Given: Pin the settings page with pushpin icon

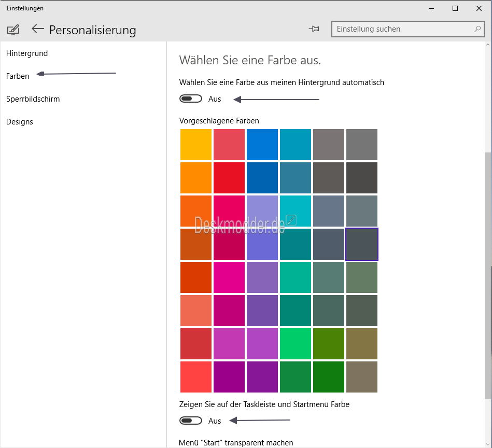Looking at the screenshot, I should [314, 29].
